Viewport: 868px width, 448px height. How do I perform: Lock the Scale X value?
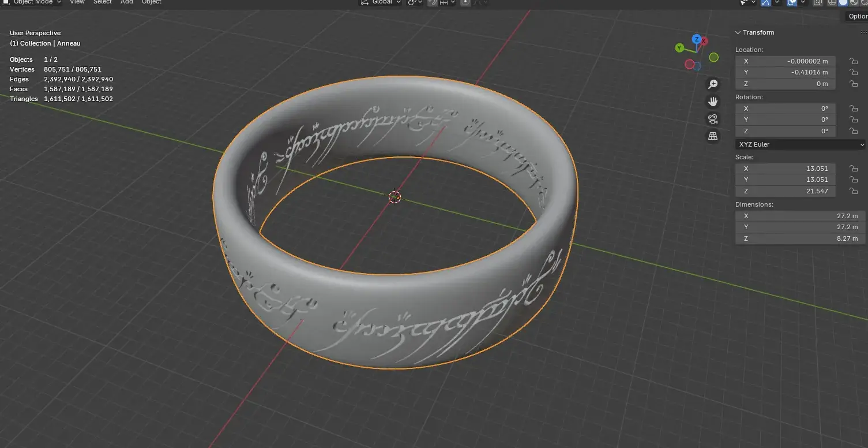(x=853, y=169)
